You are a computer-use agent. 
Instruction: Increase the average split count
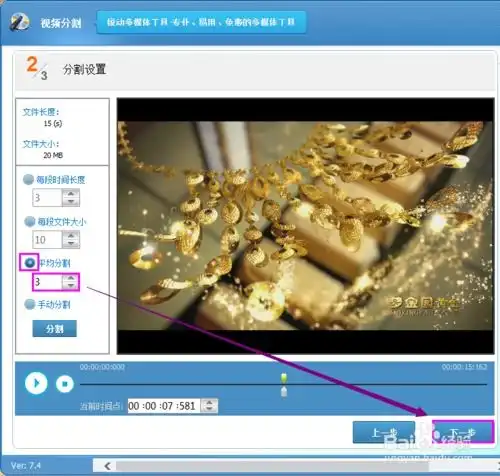tap(71, 278)
